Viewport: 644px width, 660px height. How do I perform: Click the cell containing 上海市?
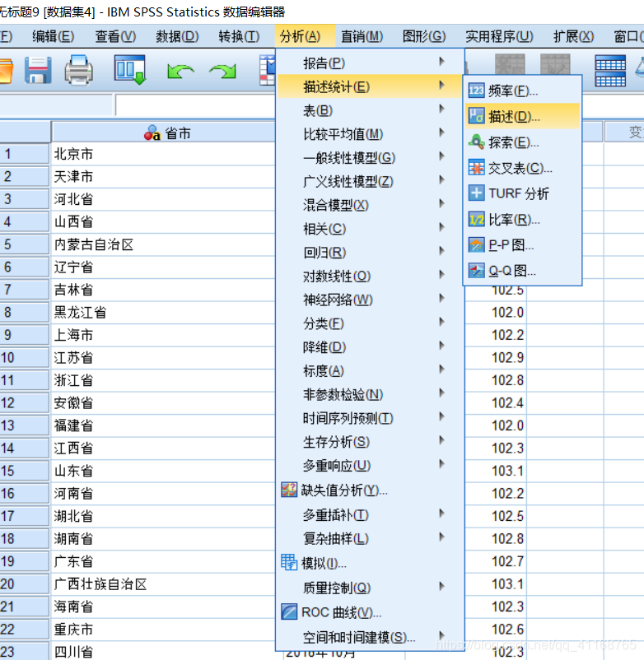click(163, 335)
